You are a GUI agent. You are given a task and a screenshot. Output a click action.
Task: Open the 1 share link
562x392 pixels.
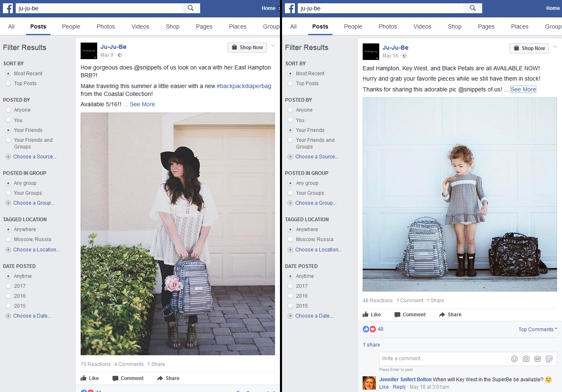point(371,345)
